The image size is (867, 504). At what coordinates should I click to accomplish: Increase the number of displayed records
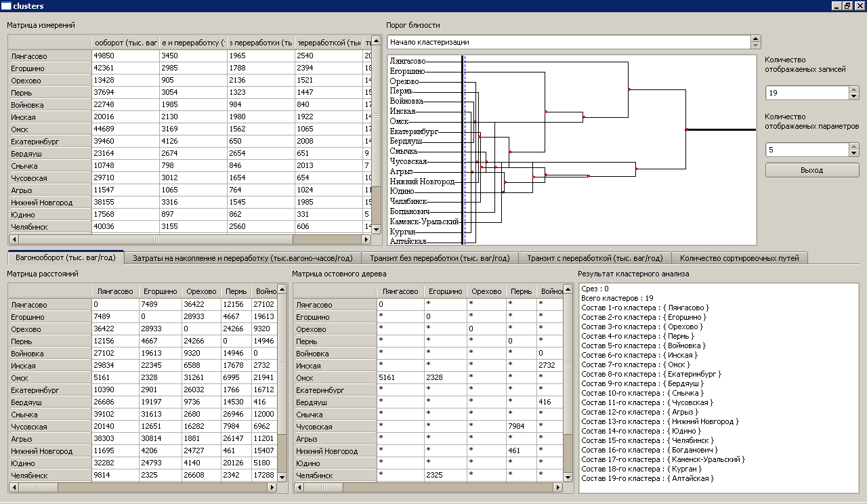tap(853, 89)
